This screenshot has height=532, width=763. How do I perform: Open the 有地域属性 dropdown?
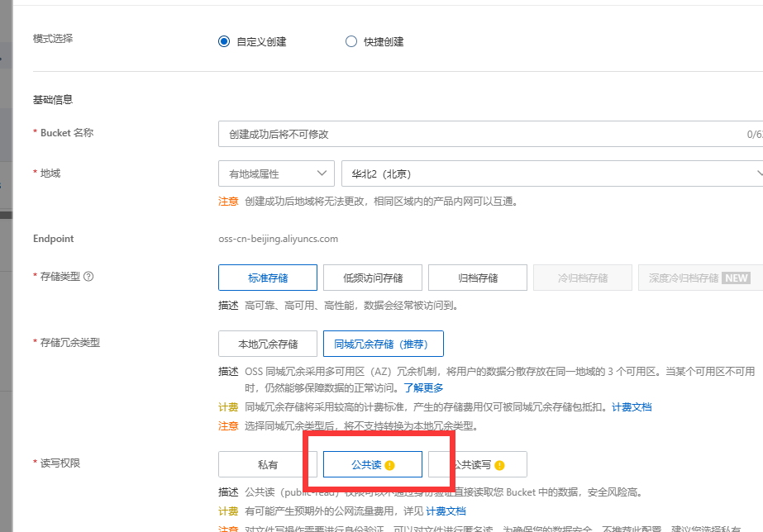click(x=276, y=173)
